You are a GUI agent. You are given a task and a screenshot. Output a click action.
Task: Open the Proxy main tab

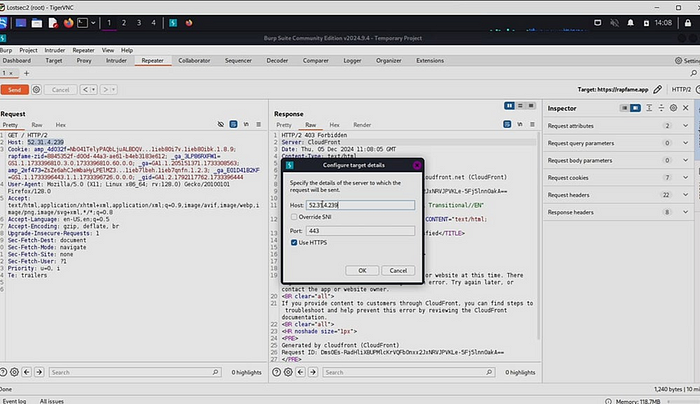coord(84,60)
